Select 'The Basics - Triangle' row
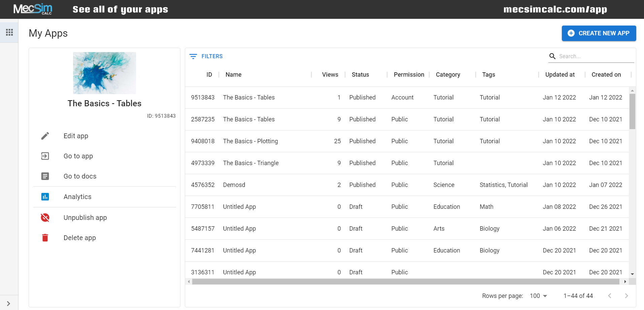Image resolution: width=644 pixels, height=310 pixels. click(x=407, y=163)
